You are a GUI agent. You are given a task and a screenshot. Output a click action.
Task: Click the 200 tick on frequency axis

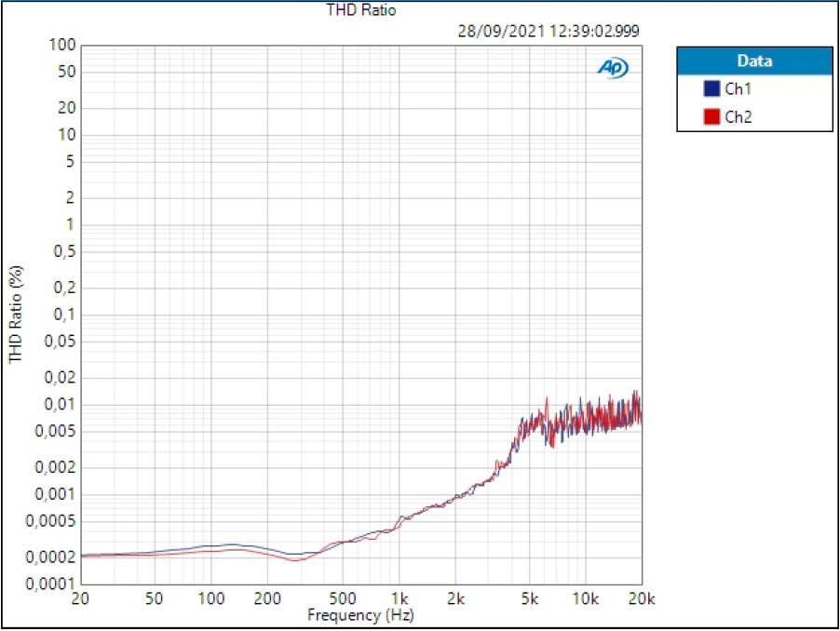coord(267,598)
